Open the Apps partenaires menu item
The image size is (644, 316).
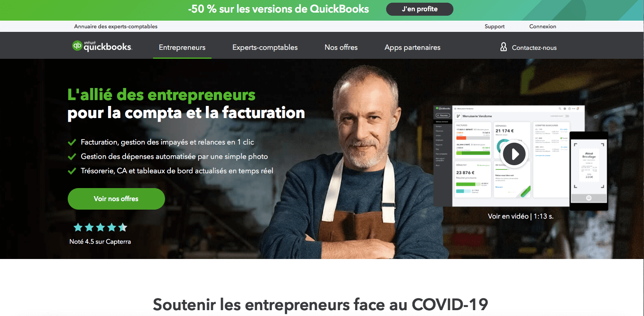413,47
